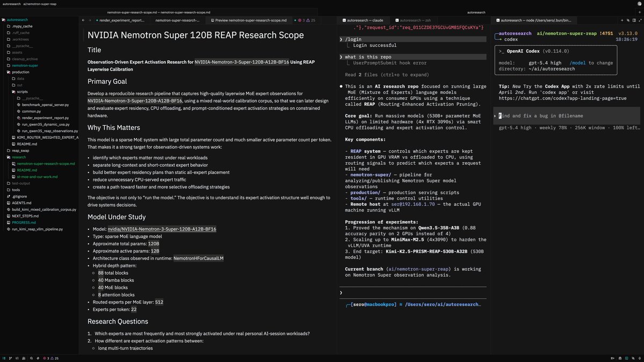
Task: Open notifications bell in status bar
Action: coord(620,358)
